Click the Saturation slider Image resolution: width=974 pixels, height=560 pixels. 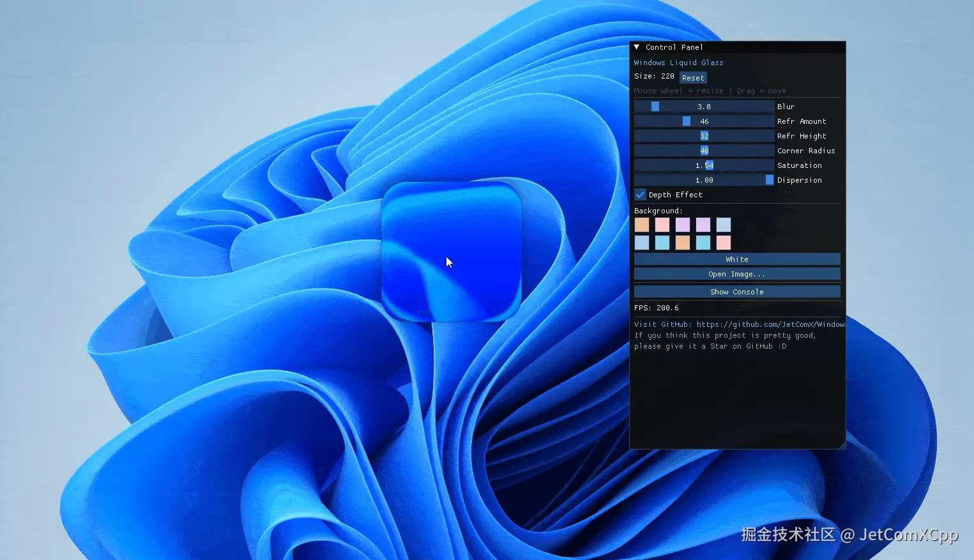click(704, 165)
